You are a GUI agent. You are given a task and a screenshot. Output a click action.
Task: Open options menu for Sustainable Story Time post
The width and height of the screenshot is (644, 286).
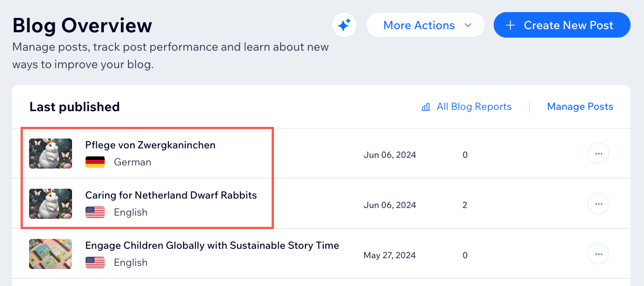pos(598,254)
